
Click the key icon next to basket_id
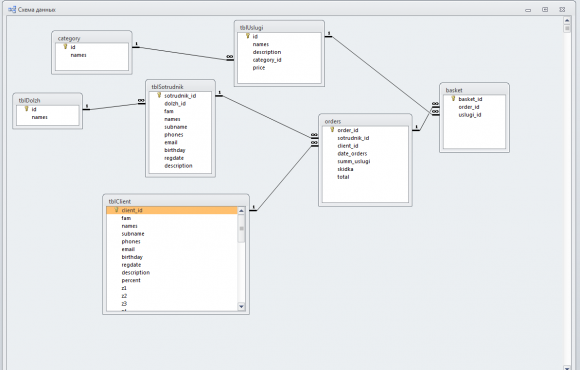(453, 99)
